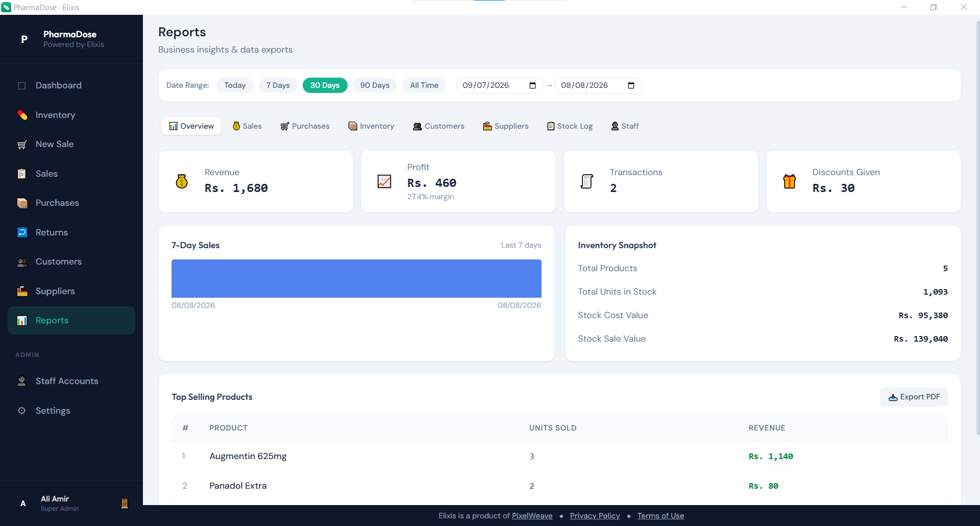Switch to the Sales report tab
Image resolution: width=980 pixels, height=526 pixels.
(247, 126)
